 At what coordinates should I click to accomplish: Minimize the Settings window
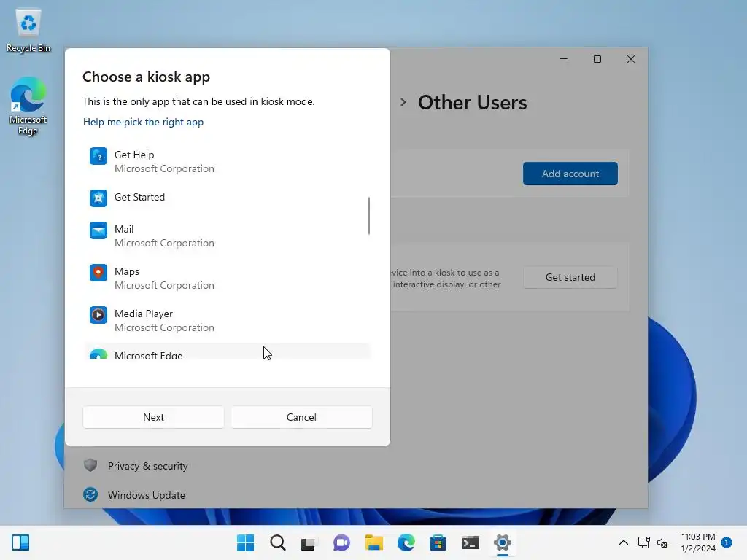[564, 59]
